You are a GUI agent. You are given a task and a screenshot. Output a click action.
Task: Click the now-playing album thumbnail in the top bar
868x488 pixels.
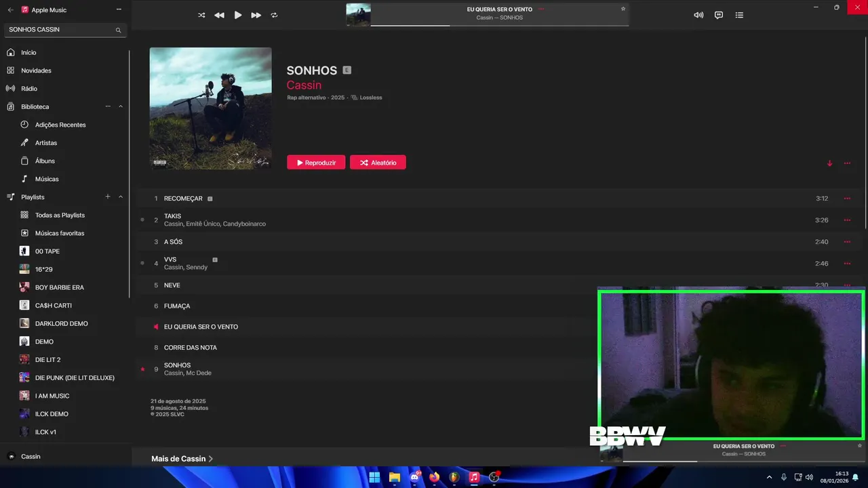[358, 14]
